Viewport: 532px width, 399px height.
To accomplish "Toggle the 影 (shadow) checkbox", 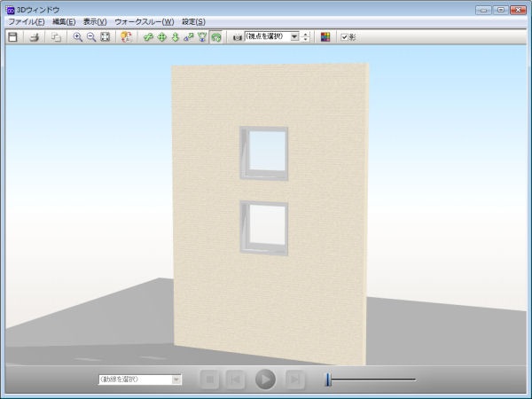I will click(x=344, y=37).
